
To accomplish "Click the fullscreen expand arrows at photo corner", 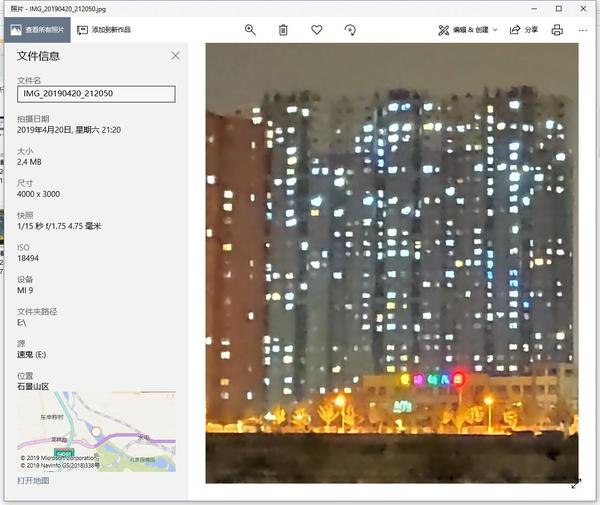I will [x=576, y=483].
